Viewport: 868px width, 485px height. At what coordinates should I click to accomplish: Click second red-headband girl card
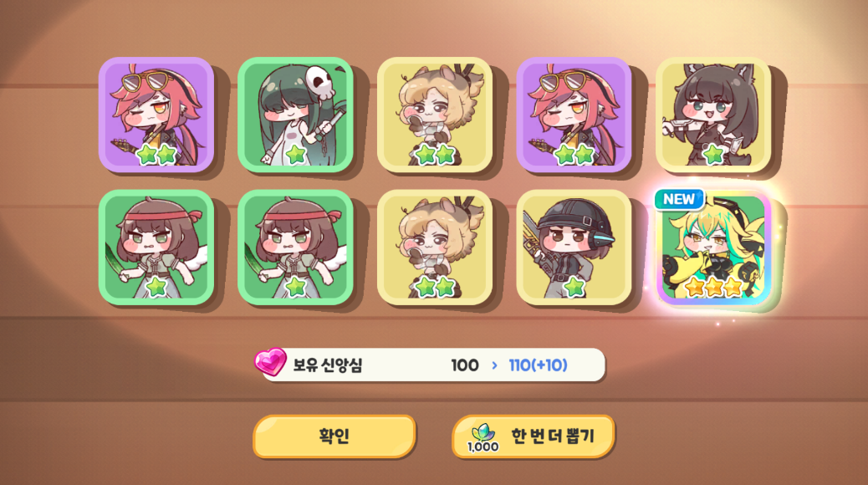point(296,248)
